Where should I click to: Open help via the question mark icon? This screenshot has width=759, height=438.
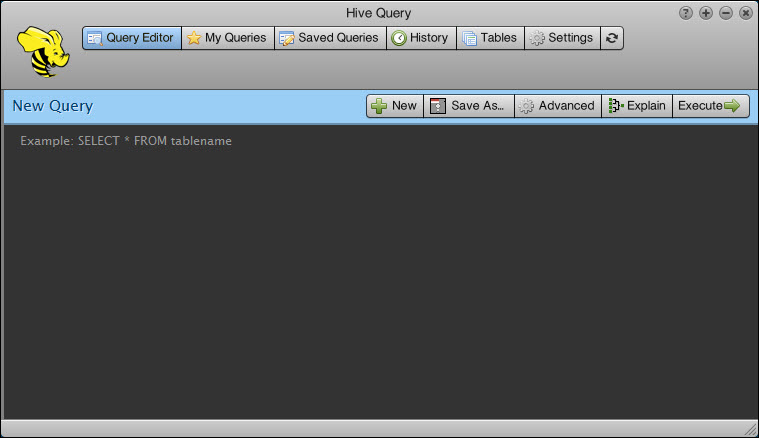point(686,13)
